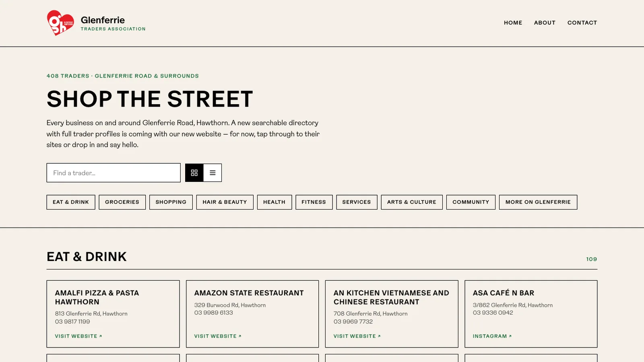Image resolution: width=644 pixels, height=362 pixels.
Task: Click the Eat & Drink section heading
Action: (x=87, y=257)
